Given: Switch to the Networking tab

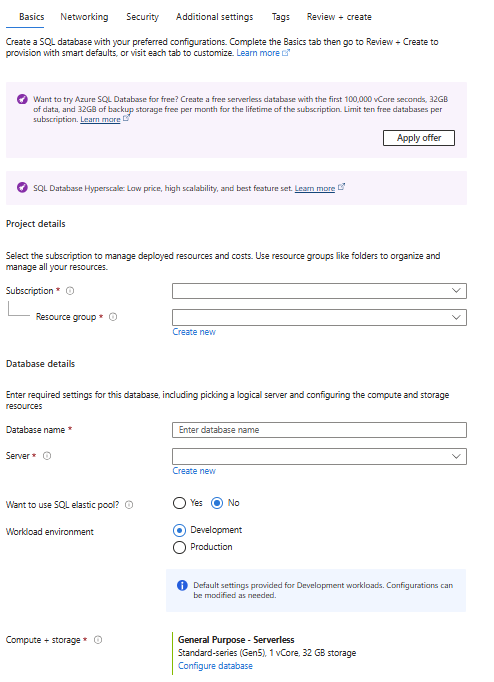Looking at the screenshot, I should click(x=84, y=17).
